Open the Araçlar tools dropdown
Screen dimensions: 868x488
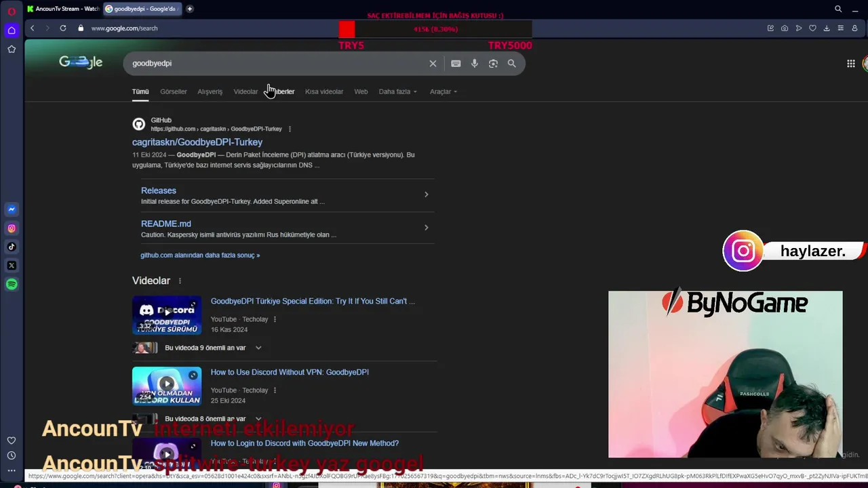point(443,91)
